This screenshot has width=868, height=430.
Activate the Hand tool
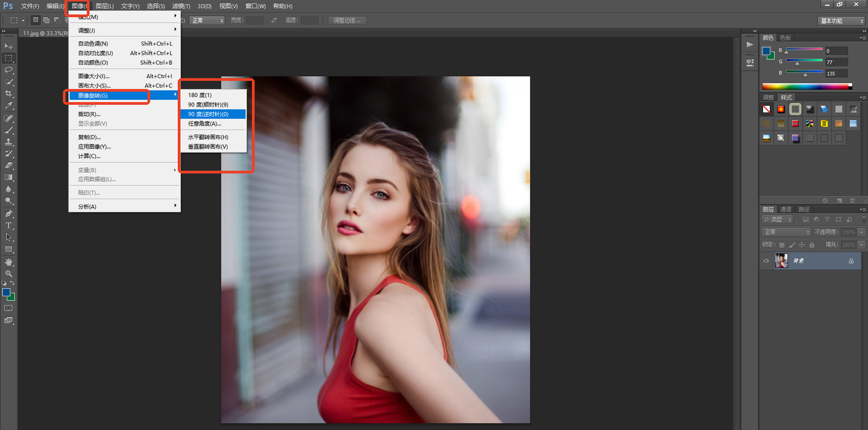pos(9,262)
